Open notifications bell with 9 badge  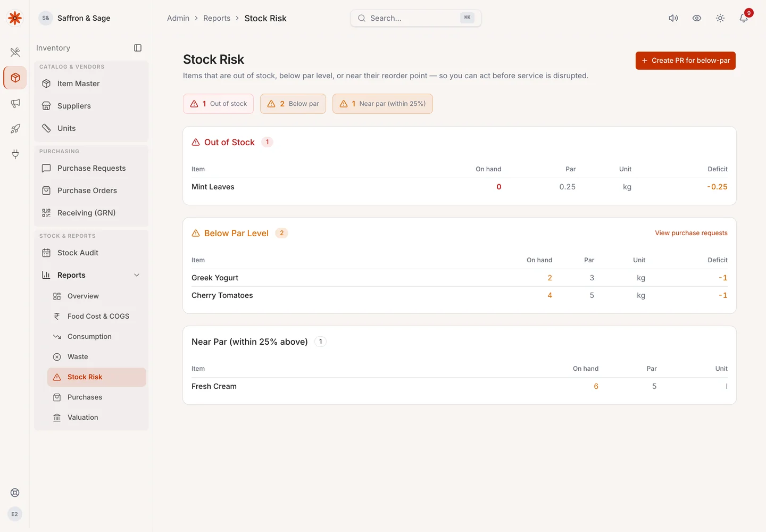[x=744, y=18]
